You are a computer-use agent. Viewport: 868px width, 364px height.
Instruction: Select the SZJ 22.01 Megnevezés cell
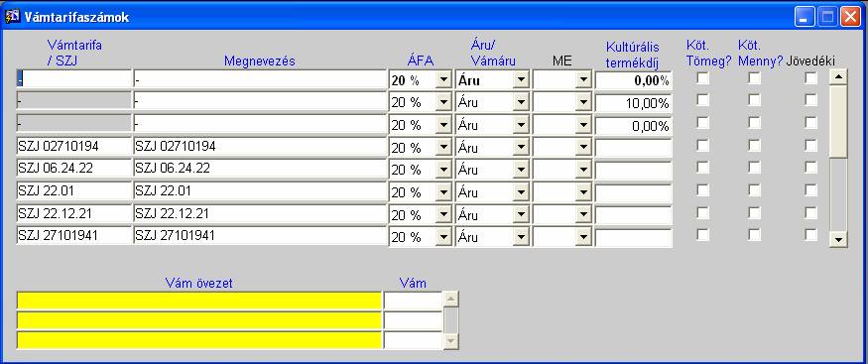pos(260,191)
